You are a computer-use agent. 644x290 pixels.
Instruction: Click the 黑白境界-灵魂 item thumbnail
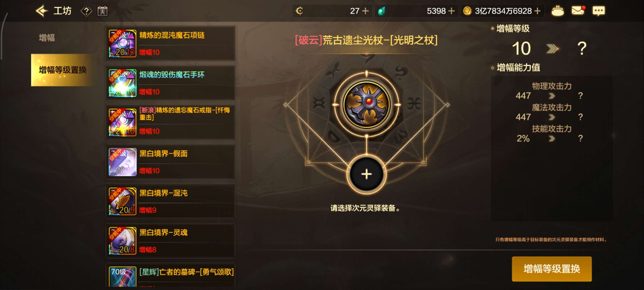[x=123, y=241]
